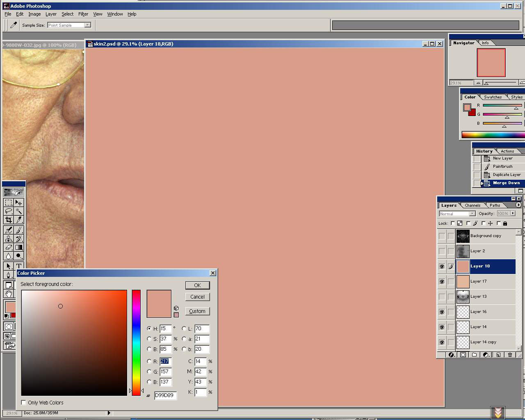Click the Custom button in Color Picker
525x420 pixels.
197,311
